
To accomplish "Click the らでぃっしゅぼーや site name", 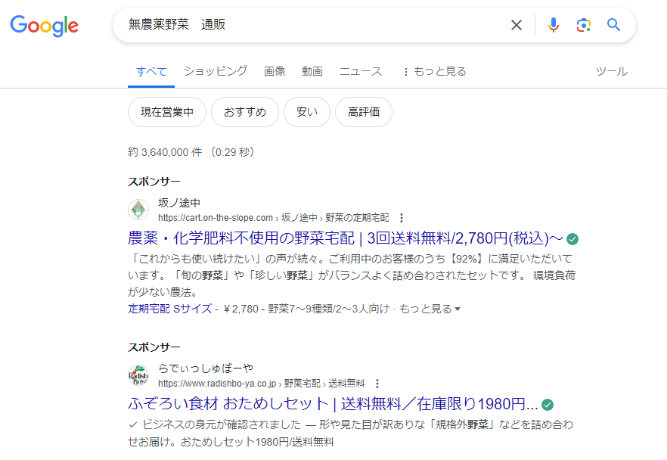I will tap(206, 369).
